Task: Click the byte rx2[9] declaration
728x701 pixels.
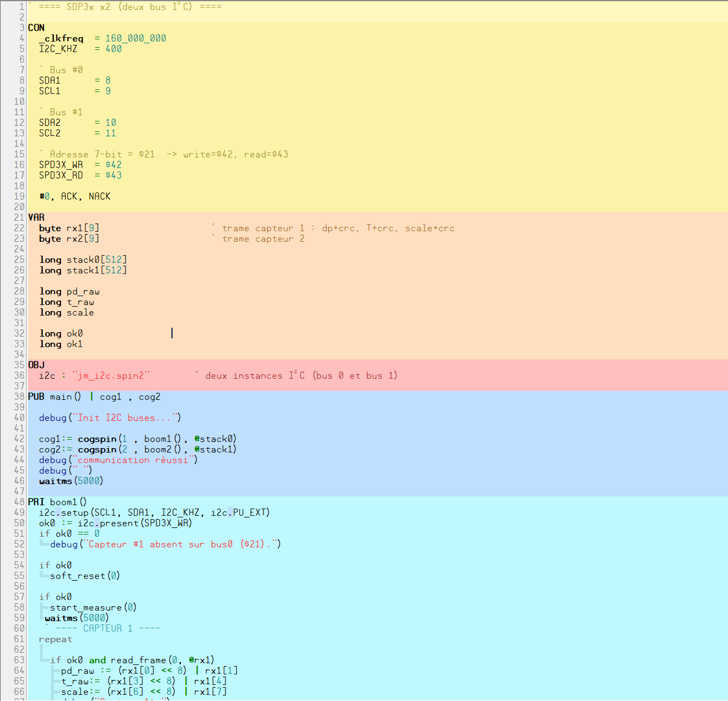Action: [69, 238]
